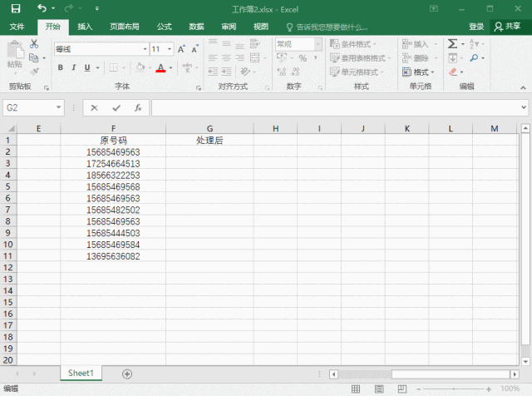Viewport: 532px width, 396px height.
Task: Open the font size 11 dropdown
Action: (170, 49)
